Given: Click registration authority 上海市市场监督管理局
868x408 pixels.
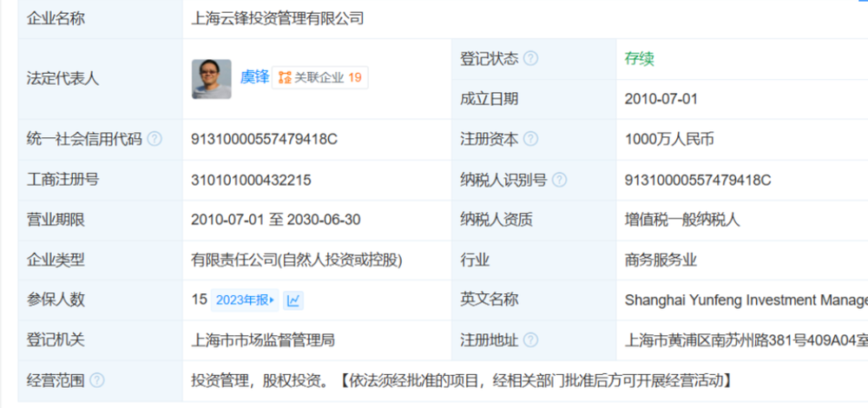Looking at the screenshot, I should pyautogui.click(x=263, y=340).
